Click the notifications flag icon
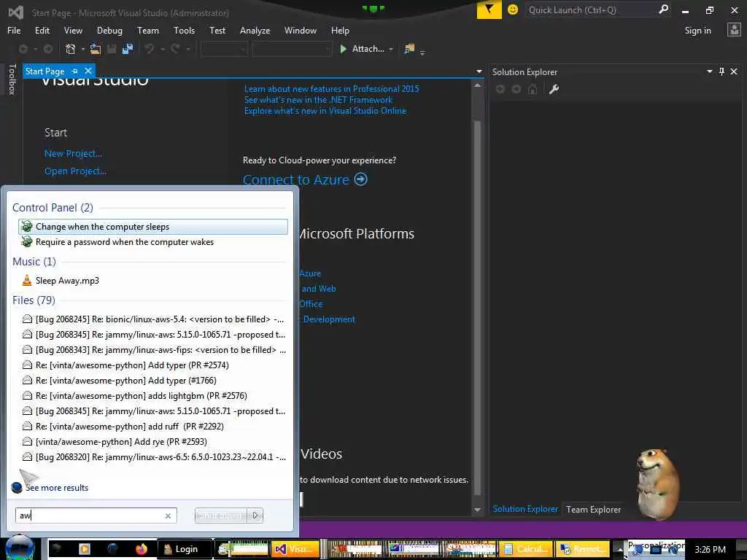 (489, 9)
